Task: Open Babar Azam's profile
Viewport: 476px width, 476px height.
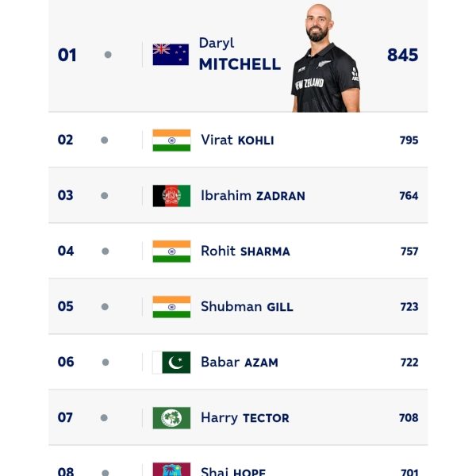Action: 239,363
